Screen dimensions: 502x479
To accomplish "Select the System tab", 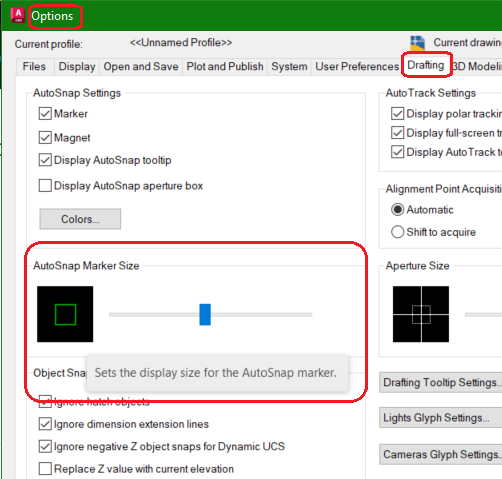I will [289, 66].
